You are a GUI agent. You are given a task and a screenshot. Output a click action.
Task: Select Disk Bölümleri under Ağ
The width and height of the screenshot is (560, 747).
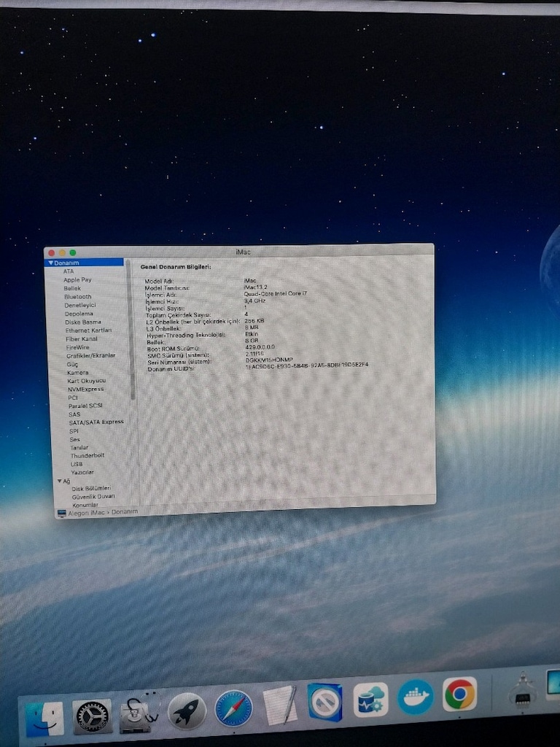pos(91,488)
